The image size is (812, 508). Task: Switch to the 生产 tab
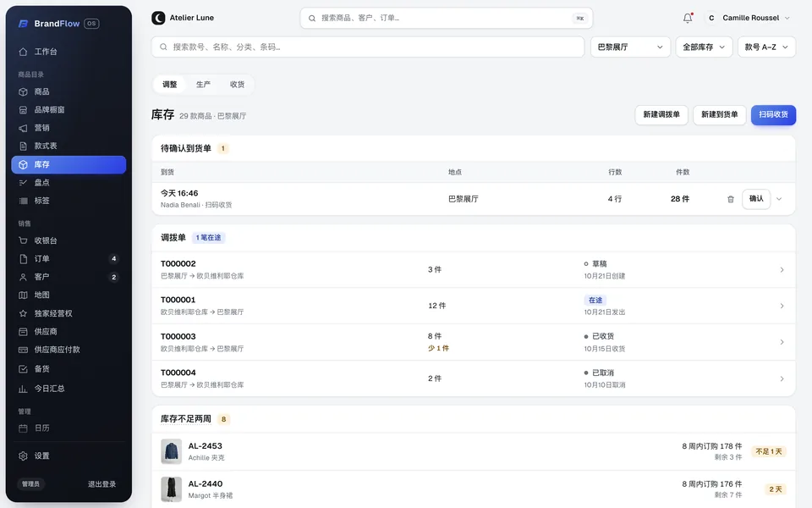click(x=203, y=85)
